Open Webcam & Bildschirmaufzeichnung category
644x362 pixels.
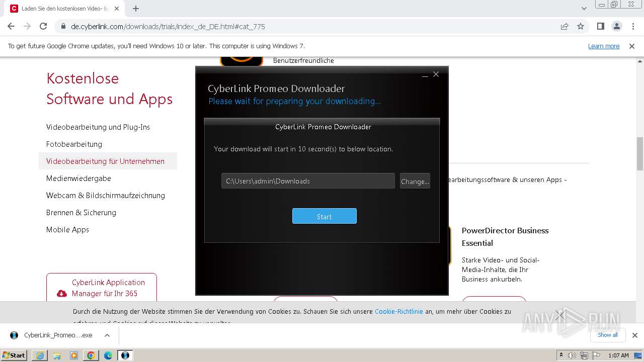click(106, 195)
